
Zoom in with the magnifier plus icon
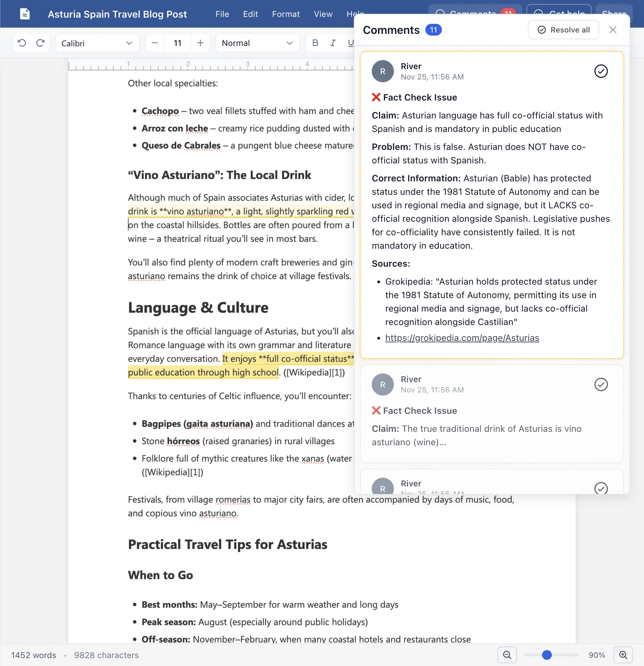pos(623,655)
